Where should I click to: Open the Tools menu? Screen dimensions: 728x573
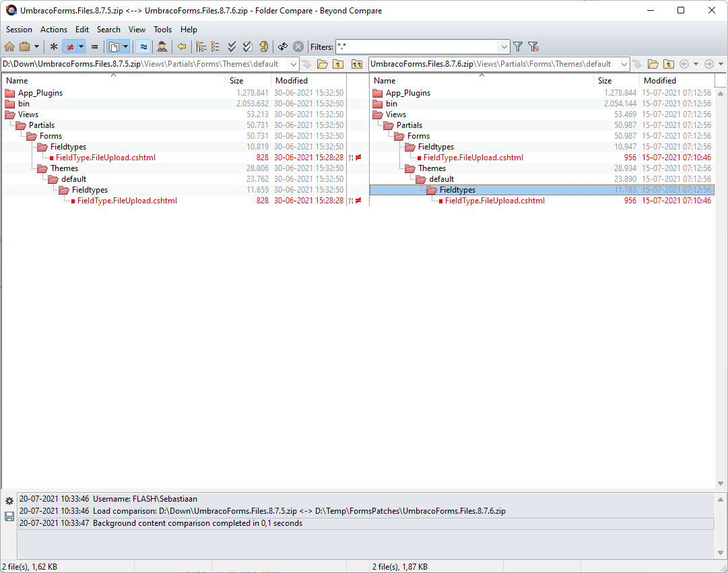point(162,29)
